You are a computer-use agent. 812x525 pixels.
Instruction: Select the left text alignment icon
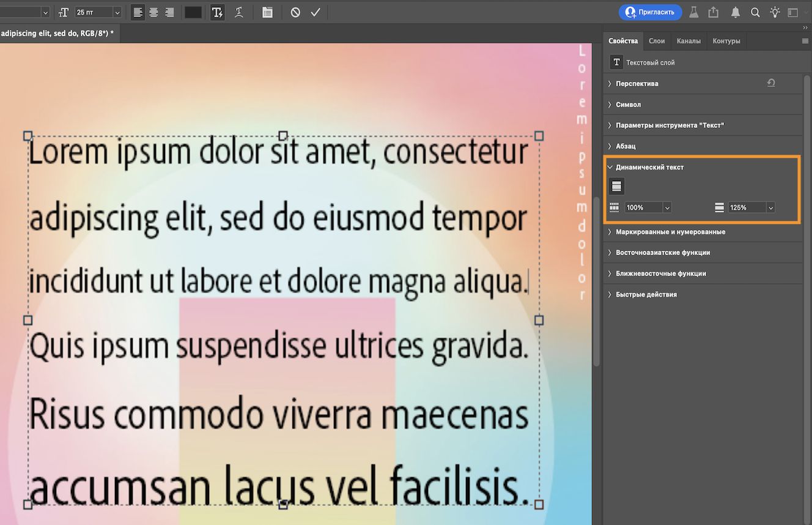click(139, 12)
